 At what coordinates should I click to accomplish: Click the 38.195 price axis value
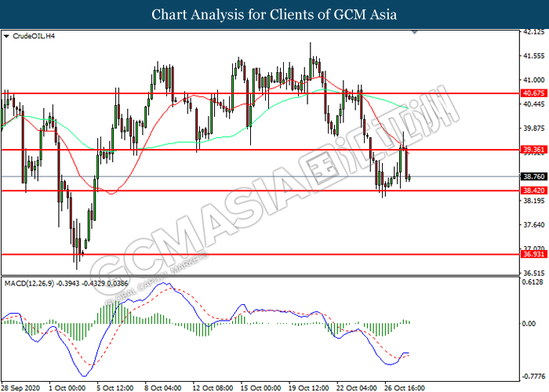(x=534, y=201)
